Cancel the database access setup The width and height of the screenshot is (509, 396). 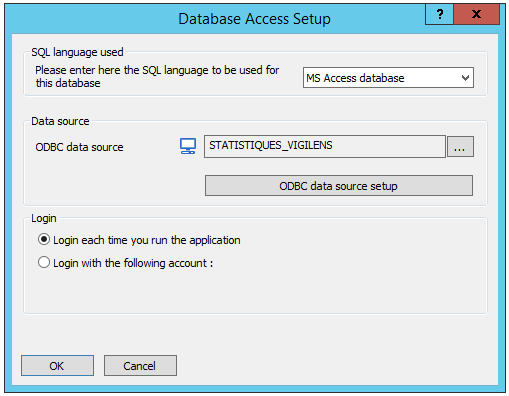point(140,366)
